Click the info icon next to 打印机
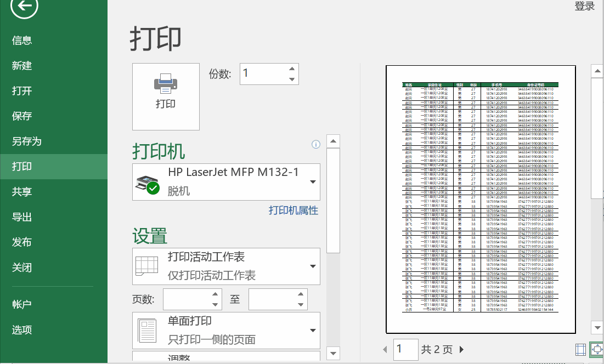Image resolution: width=604 pixels, height=364 pixels. tap(315, 145)
